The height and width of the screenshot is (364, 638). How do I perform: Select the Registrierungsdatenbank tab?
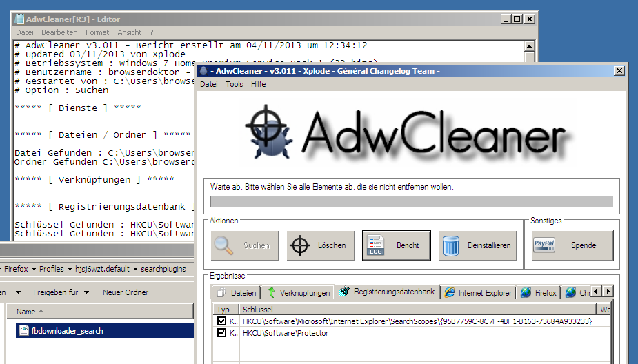[x=387, y=292]
